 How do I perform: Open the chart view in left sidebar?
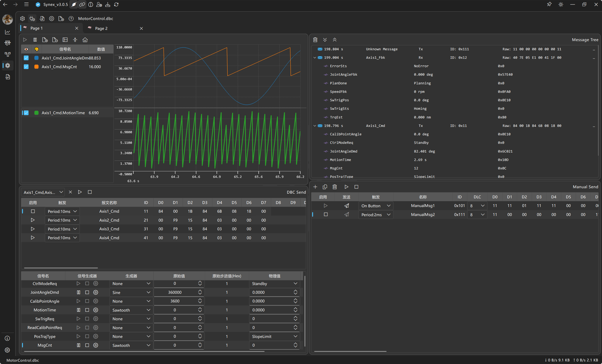coord(8,32)
